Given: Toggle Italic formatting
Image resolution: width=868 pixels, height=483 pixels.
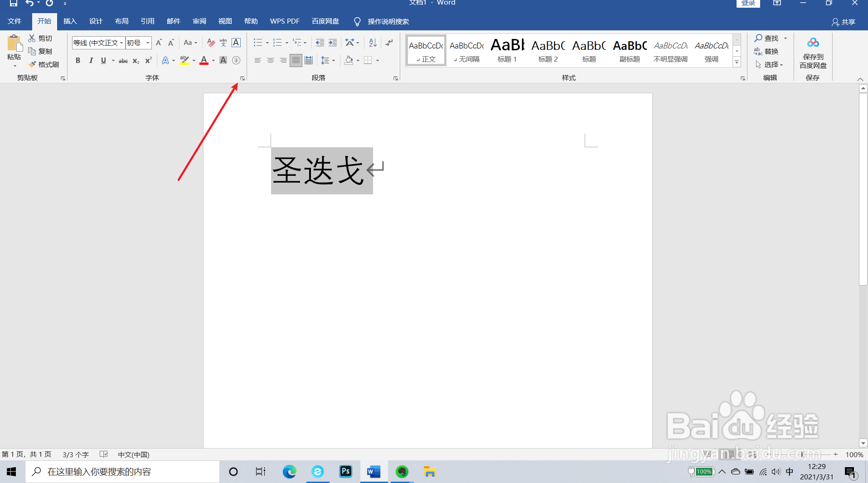Looking at the screenshot, I should (x=91, y=60).
